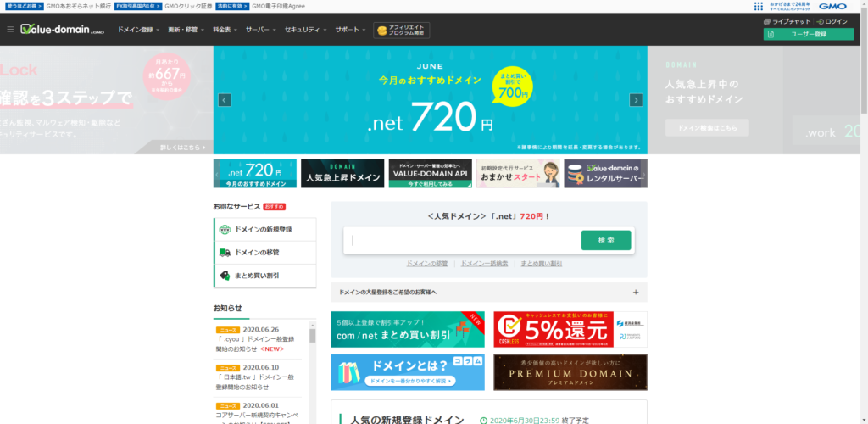The height and width of the screenshot is (424, 868).
Task: Show previous hero banner slide
Action: click(224, 99)
